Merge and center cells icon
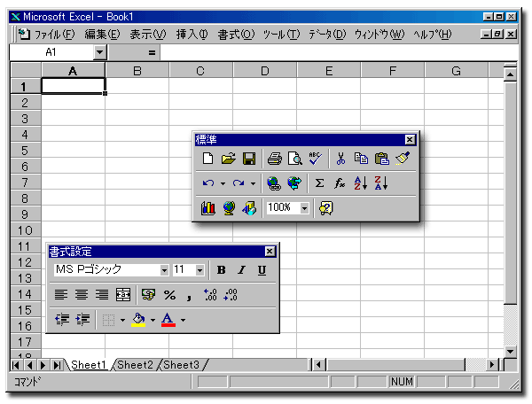 point(123,294)
